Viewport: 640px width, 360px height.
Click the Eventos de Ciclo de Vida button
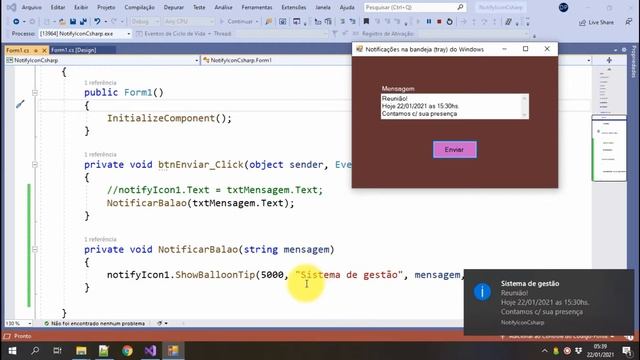click(173, 33)
